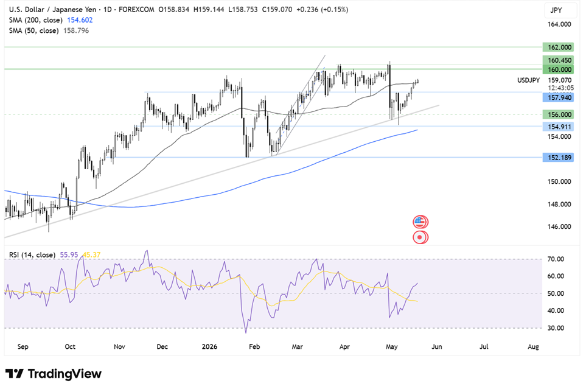This screenshot has height=392, width=586.
Task: Click the USDJPY current price label 159.070
Action: point(559,80)
